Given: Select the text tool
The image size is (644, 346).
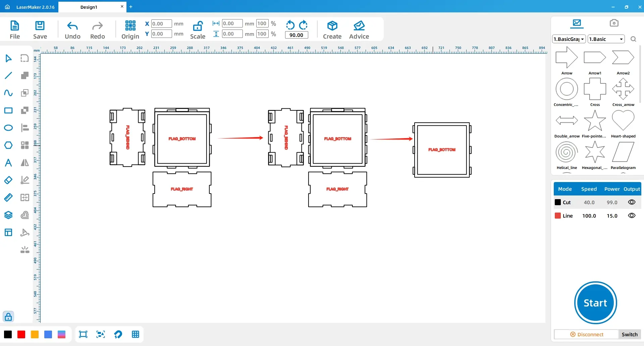Looking at the screenshot, I should point(8,163).
